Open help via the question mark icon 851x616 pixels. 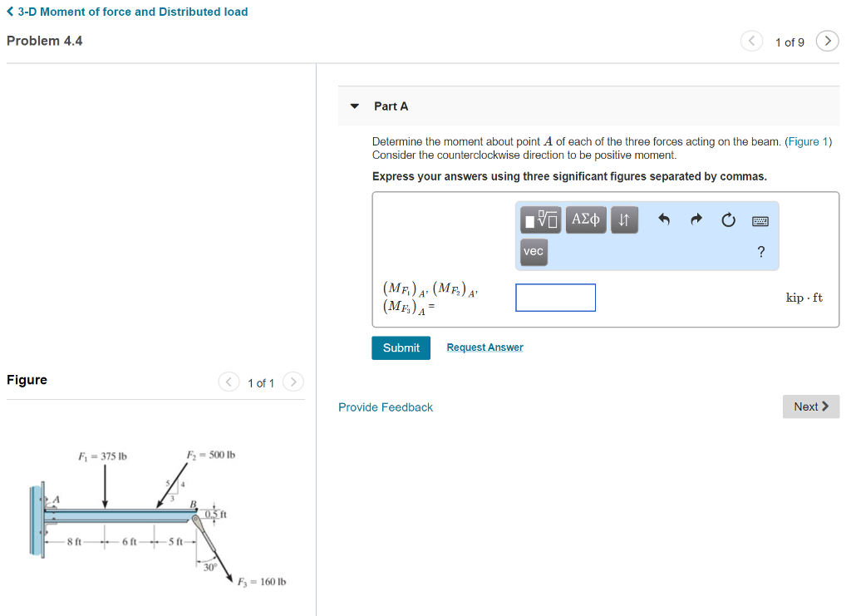(760, 252)
